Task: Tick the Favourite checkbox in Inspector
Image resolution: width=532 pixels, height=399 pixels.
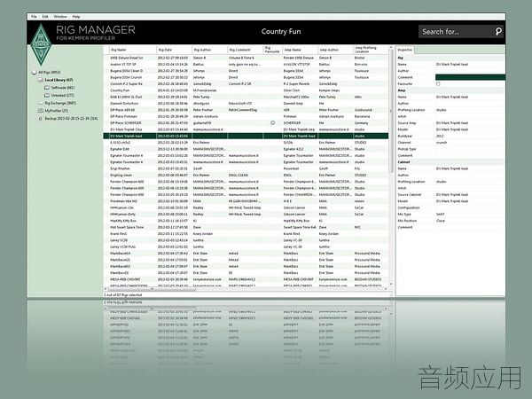Action: click(438, 84)
